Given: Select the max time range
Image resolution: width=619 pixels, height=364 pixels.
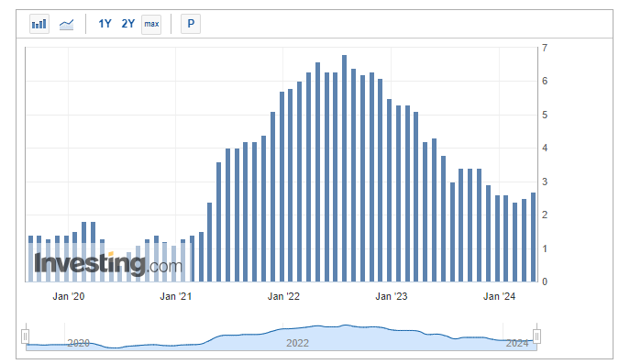Looking at the screenshot, I should pyautogui.click(x=151, y=24).
